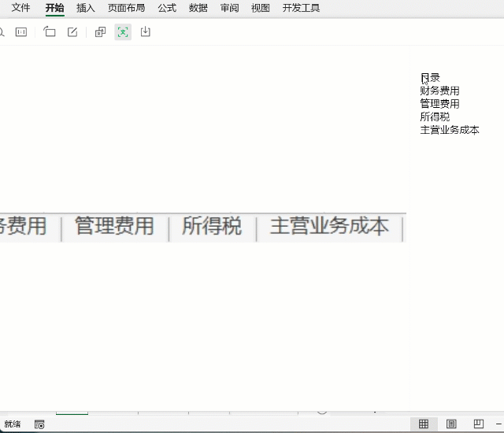Screen dimensions: 504x433
Task: Open the 开发工具 tab
Action: 301,8
